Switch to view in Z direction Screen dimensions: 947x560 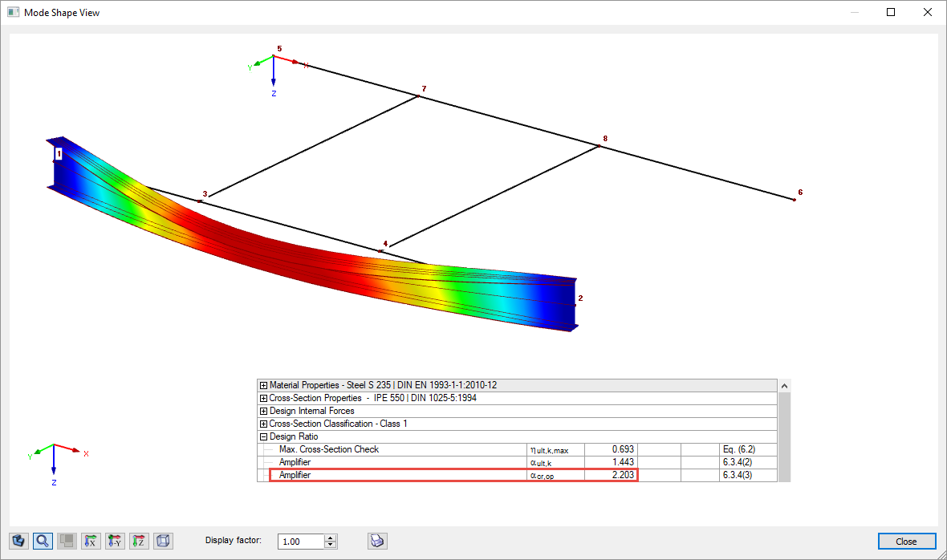[x=138, y=540]
